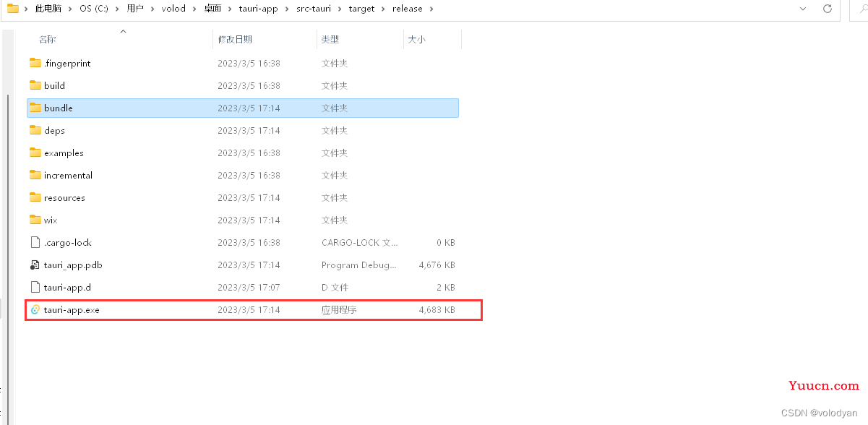Select the build folder name
Image resolution: width=868 pixels, height=425 pixels.
point(54,85)
